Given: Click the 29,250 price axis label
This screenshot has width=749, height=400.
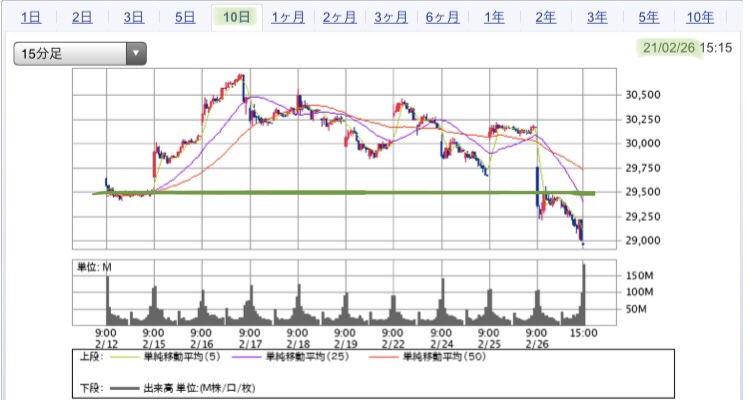Looking at the screenshot, I should click(x=643, y=216).
